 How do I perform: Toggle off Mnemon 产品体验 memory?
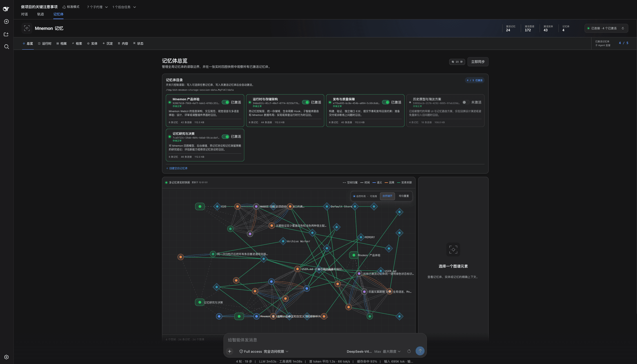[x=225, y=102]
